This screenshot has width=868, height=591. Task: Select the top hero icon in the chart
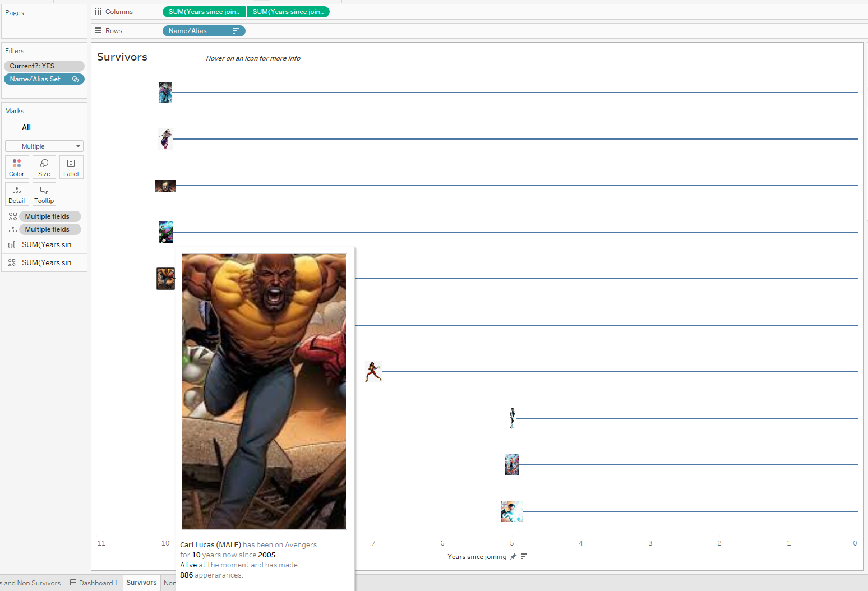click(x=165, y=93)
